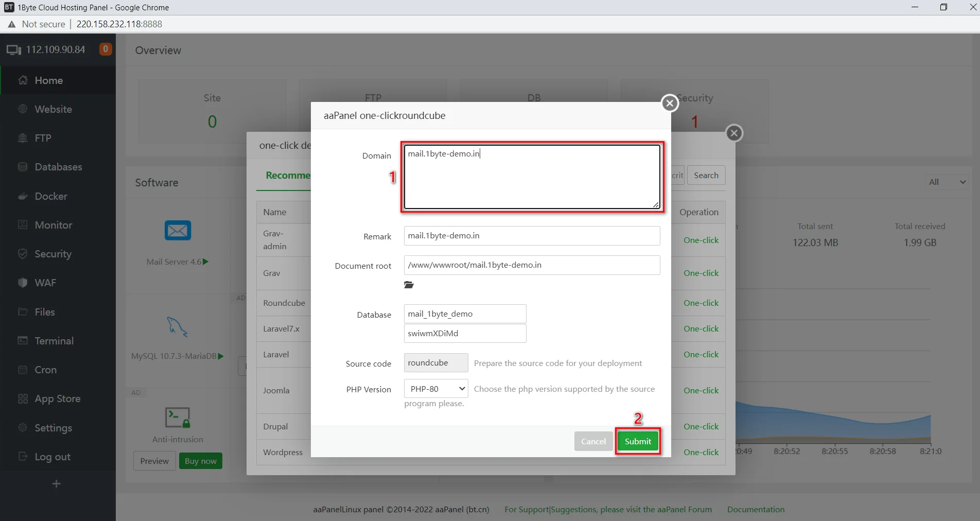
Task: Click the Monitor icon in the sidebar
Action: [x=23, y=225]
